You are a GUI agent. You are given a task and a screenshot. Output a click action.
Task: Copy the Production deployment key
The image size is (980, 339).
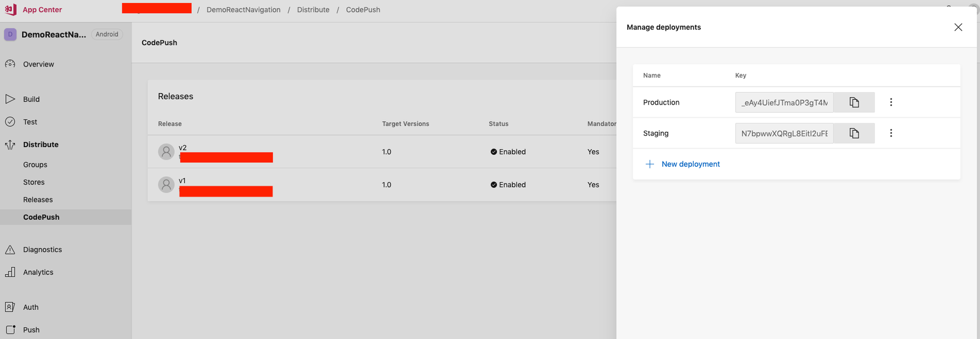click(854, 102)
